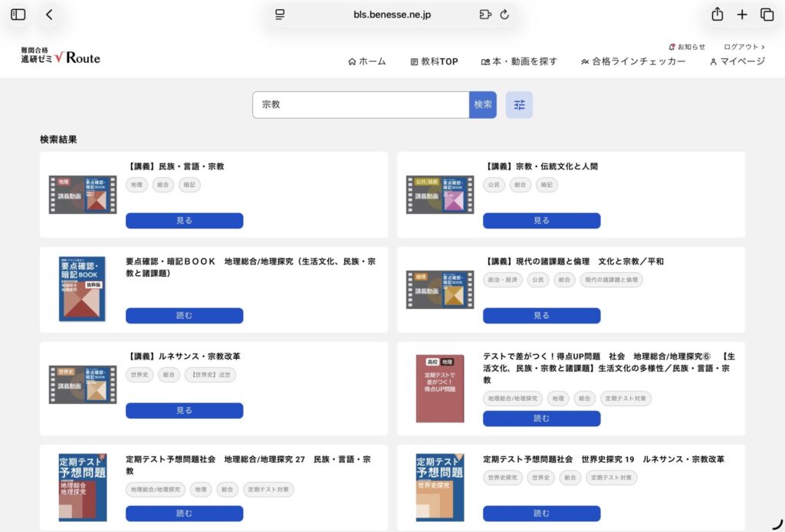Open the search filter settings icon
Image resolution: width=785 pixels, height=532 pixels.
(519, 105)
